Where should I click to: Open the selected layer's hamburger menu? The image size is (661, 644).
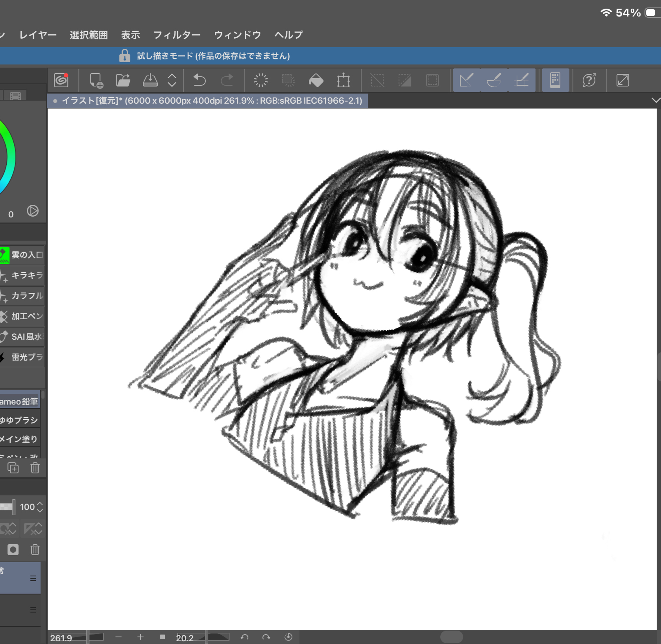33,578
